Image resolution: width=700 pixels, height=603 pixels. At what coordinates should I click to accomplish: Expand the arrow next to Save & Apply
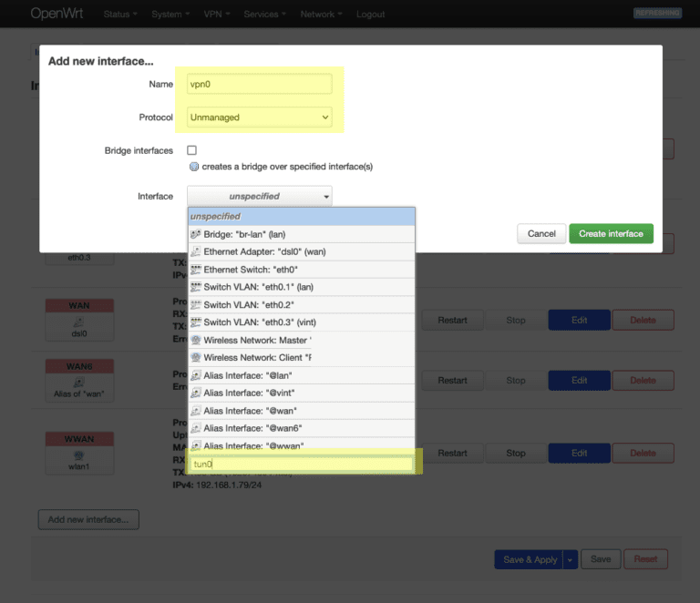click(571, 559)
